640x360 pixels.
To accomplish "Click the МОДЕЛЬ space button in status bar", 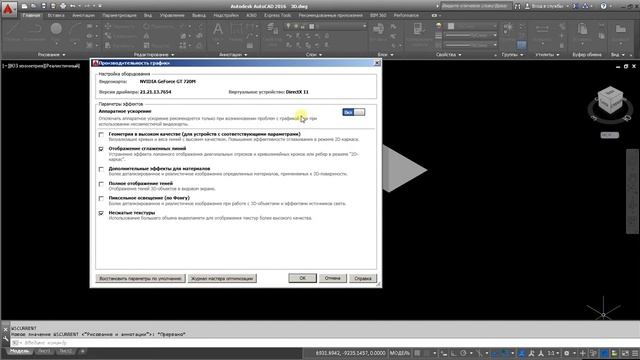I will 399,353.
